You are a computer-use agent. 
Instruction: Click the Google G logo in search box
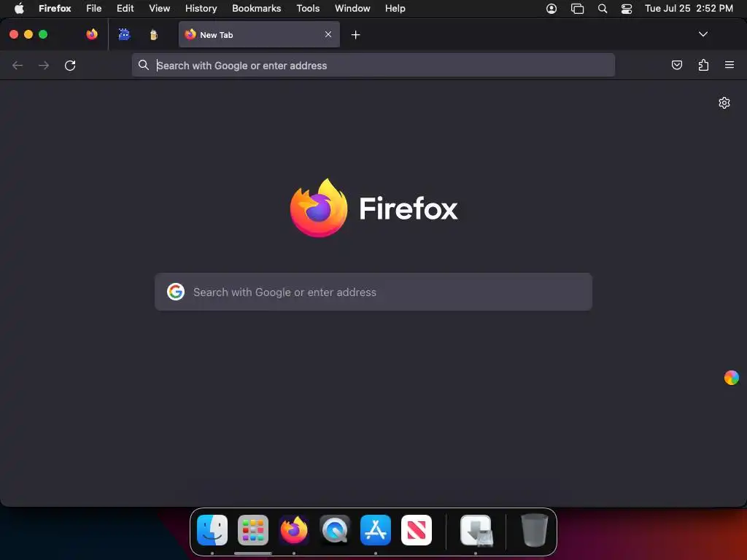176,292
